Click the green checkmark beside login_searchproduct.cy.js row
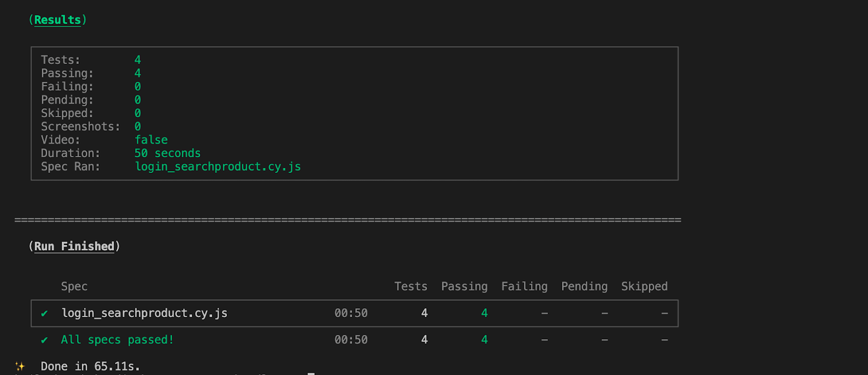 44,314
